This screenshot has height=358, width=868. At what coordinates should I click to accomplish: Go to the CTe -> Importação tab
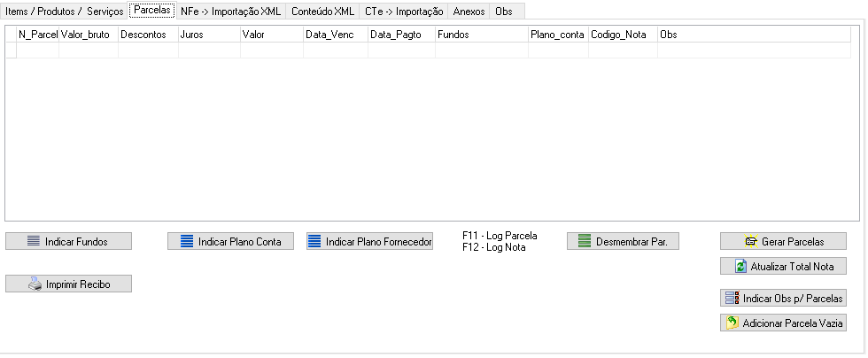(x=403, y=12)
